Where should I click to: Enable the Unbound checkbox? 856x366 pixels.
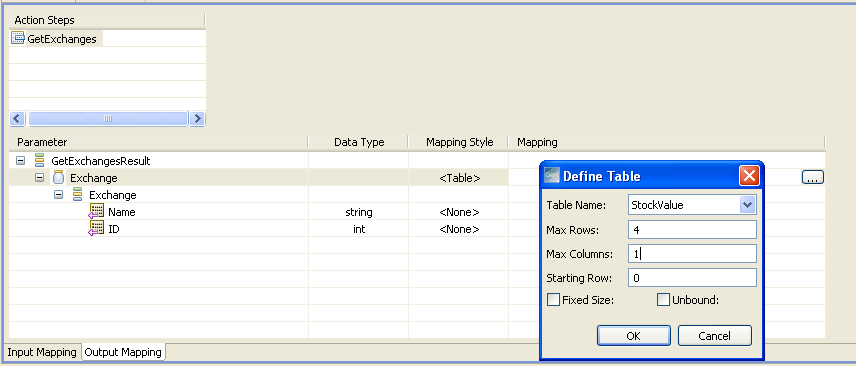663,299
